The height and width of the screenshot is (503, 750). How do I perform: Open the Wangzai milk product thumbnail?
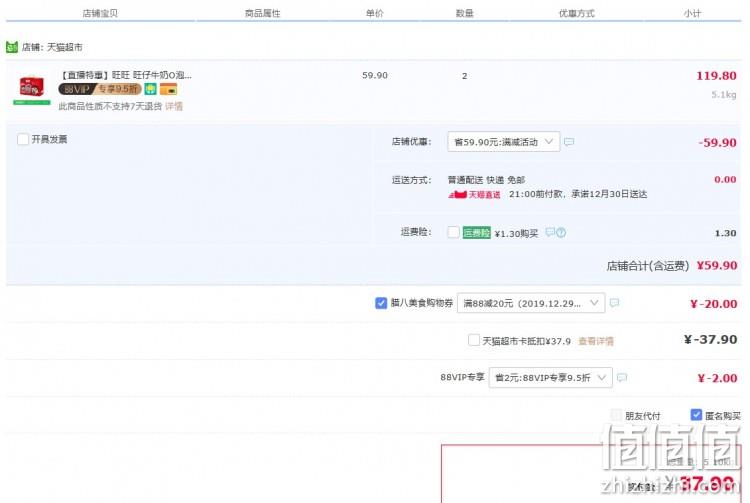(32, 89)
